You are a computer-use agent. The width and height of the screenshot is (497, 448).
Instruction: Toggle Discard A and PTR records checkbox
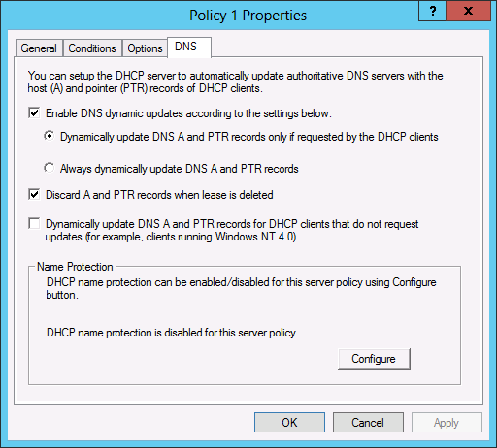(x=34, y=195)
